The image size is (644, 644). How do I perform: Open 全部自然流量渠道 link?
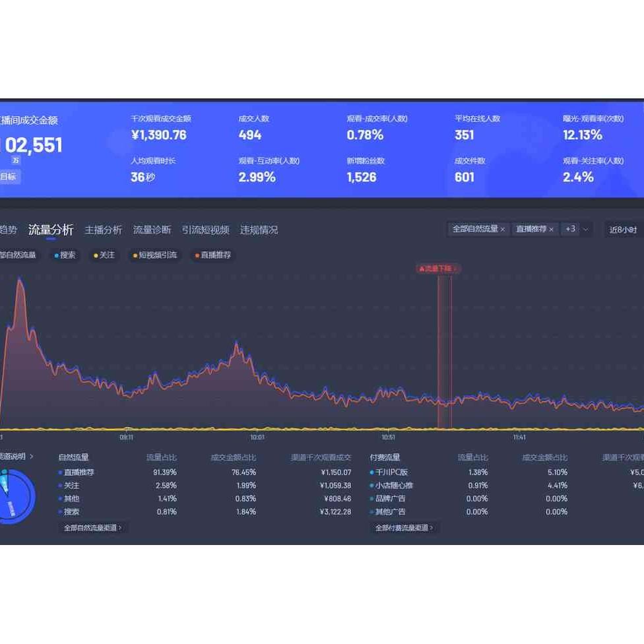93,528
